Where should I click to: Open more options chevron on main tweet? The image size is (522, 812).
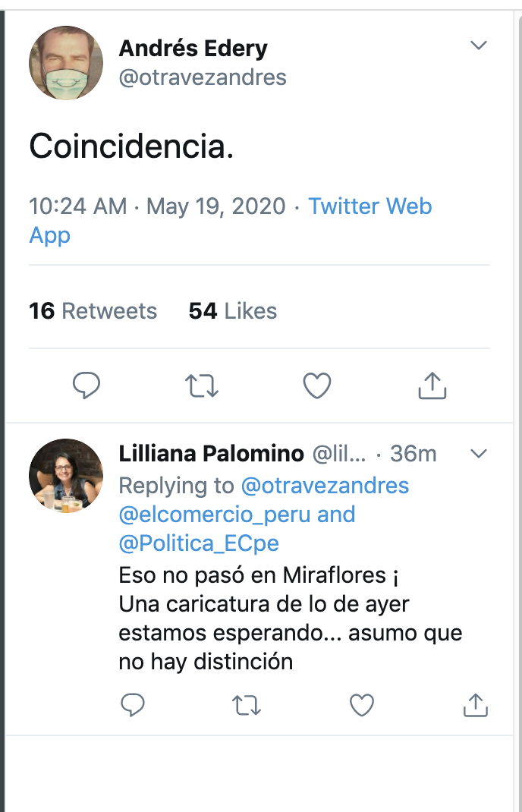(x=478, y=46)
